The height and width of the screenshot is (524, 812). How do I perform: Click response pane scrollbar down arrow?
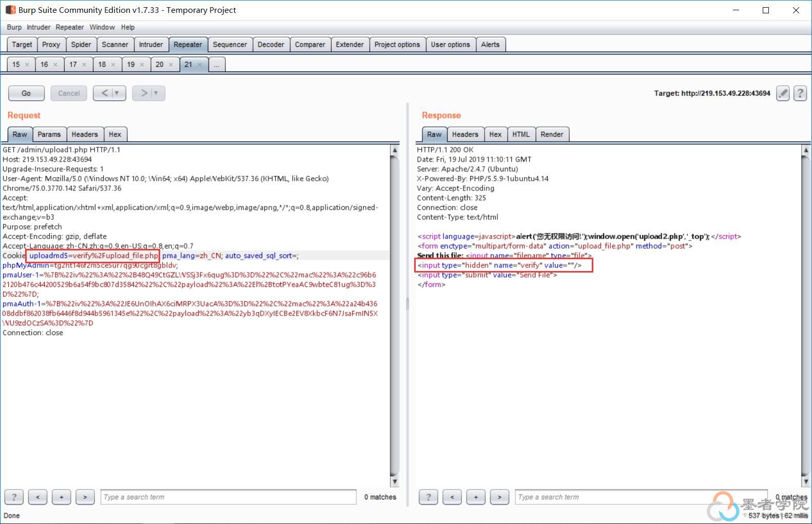(806, 481)
